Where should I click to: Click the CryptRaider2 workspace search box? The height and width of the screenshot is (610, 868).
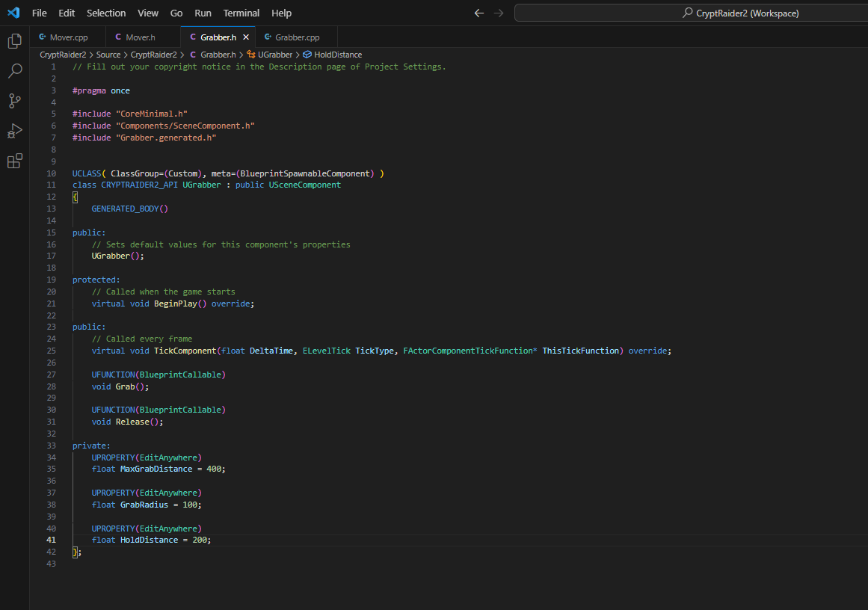pyautogui.click(x=691, y=13)
